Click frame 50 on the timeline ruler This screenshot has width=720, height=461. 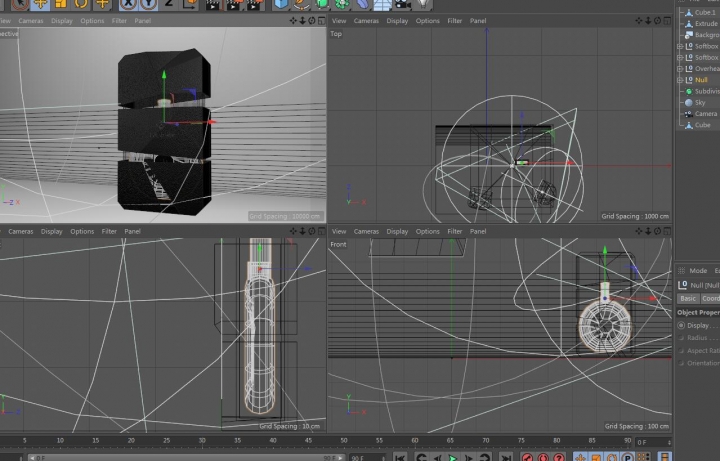343,441
